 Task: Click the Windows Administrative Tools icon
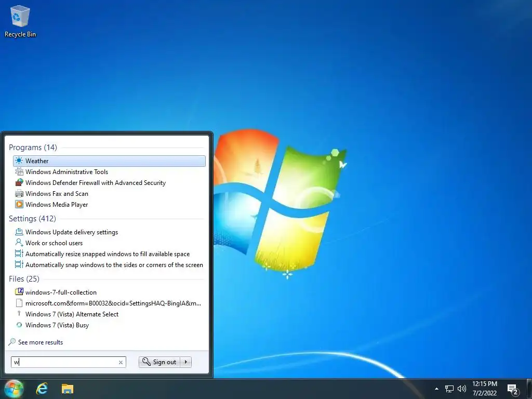(x=19, y=171)
